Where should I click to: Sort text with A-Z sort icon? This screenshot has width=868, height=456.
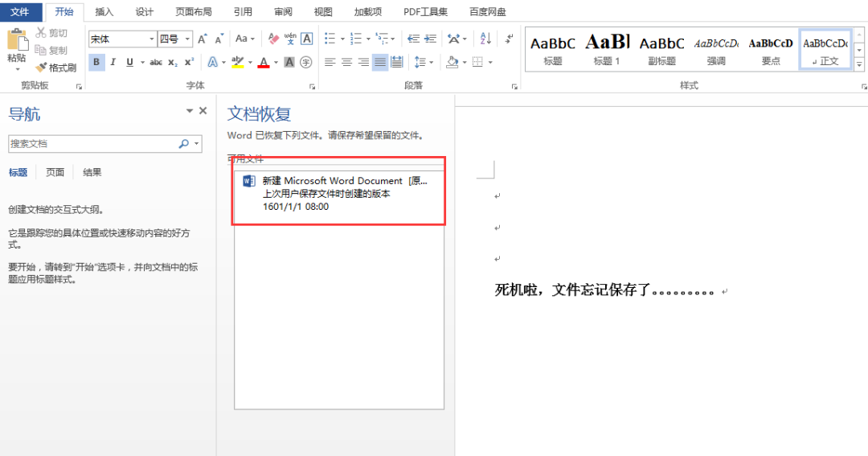pyautogui.click(x=485, y=39)
